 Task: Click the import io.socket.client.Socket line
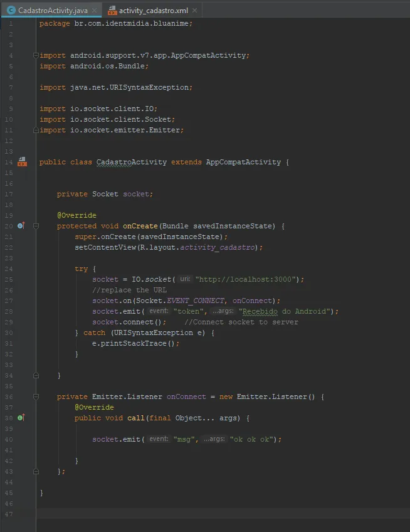[107, 119]
